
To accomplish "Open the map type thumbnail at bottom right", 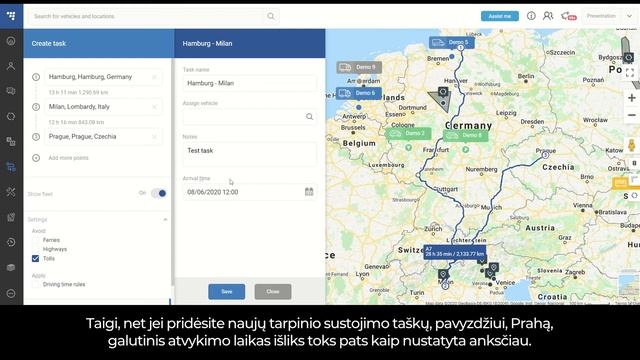I will click(x=629, y=285).
